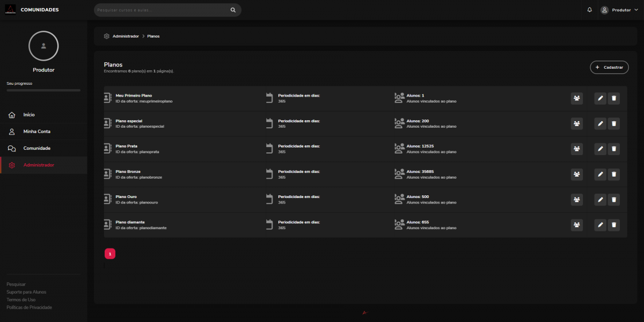Click the Cadastrar button
Screen dimensions: 644x322
[x=609, y=67]
